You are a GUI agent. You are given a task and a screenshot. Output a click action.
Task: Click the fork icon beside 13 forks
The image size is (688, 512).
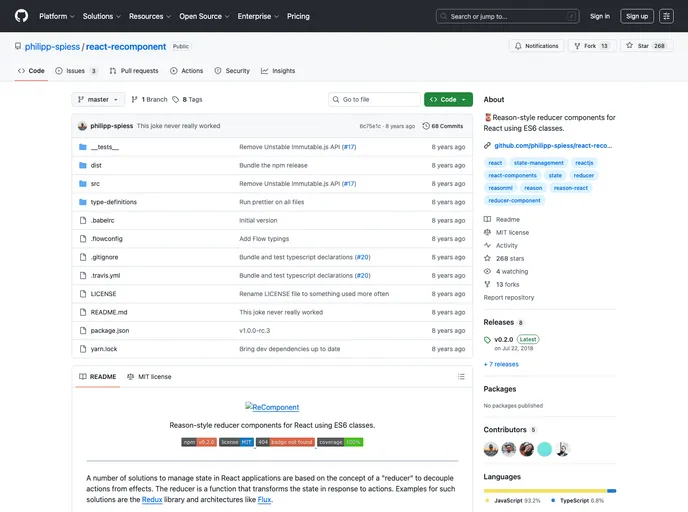(487, 284)
